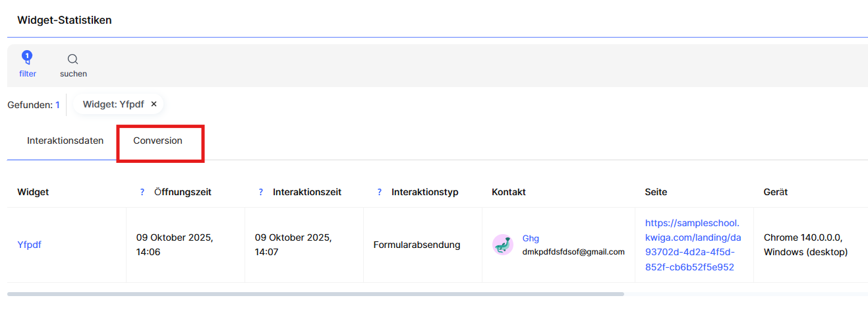This screenshot has height=335, width=868.
Task: Click the Seite column header
Action: coord(656,192)
